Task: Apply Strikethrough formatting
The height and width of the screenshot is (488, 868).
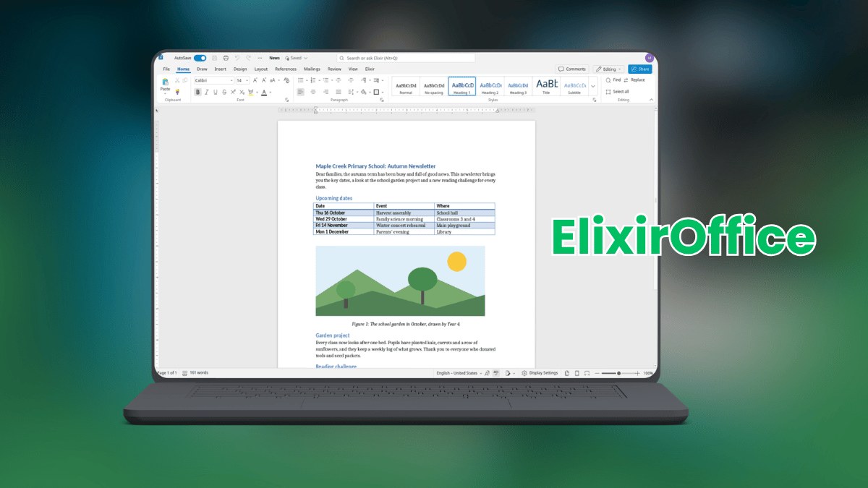Action: [224, 92]
